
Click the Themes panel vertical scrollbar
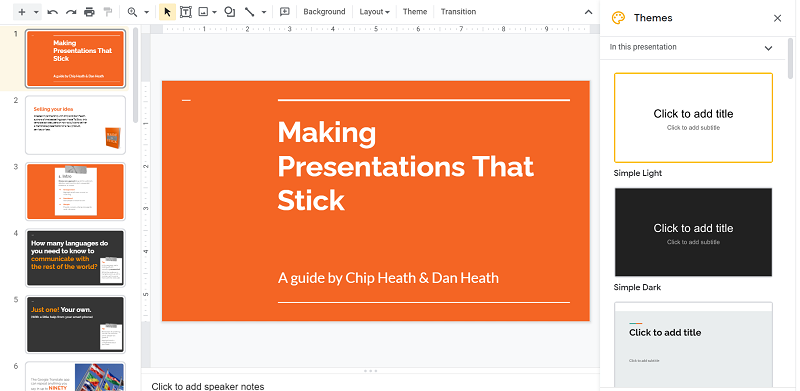pos(791,58)
